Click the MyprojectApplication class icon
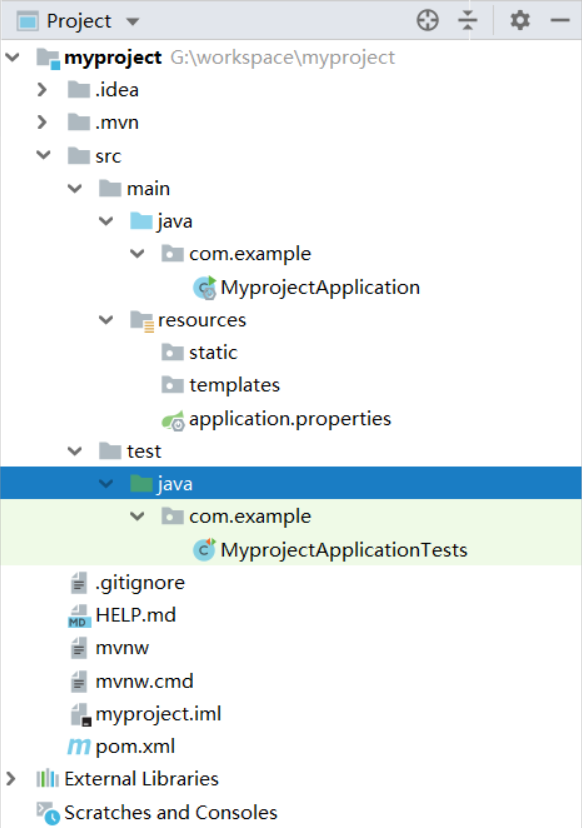 pos(204,286)
